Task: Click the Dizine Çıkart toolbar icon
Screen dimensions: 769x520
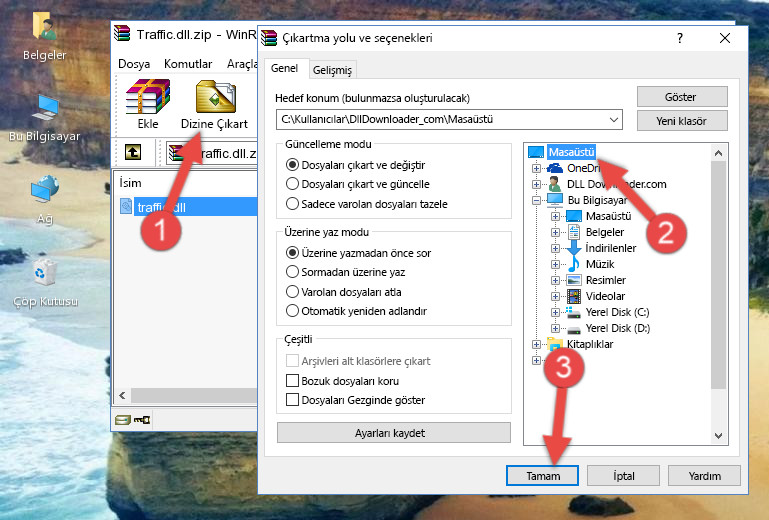Action: point(214,104)
